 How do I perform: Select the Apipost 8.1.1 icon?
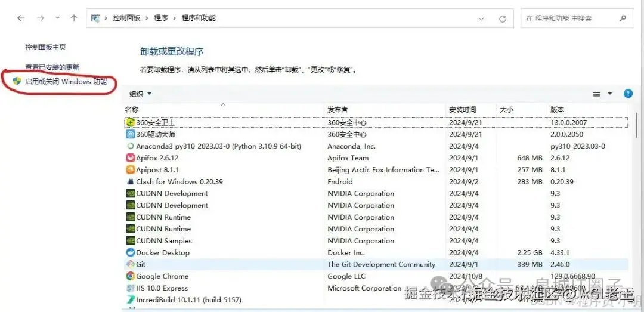pyautogui.click(x=130, y=170)
